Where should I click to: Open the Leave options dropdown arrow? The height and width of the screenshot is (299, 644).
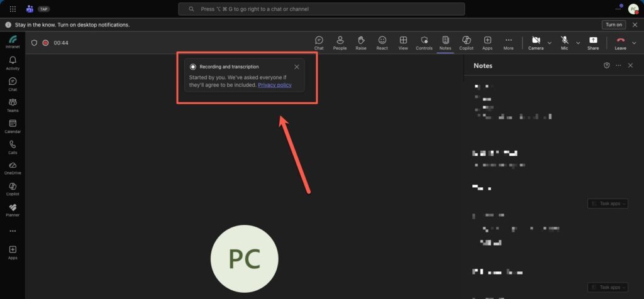(635, 43)
